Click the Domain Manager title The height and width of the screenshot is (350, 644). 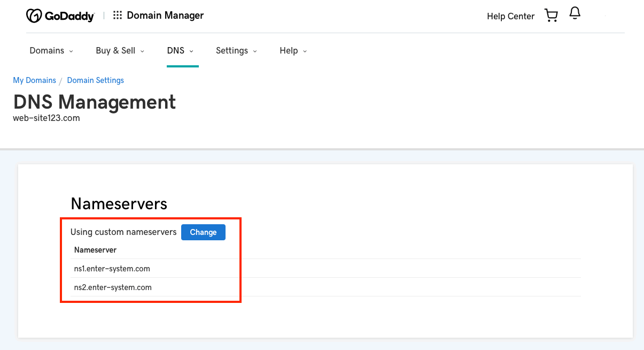click(x=165, y=16)
